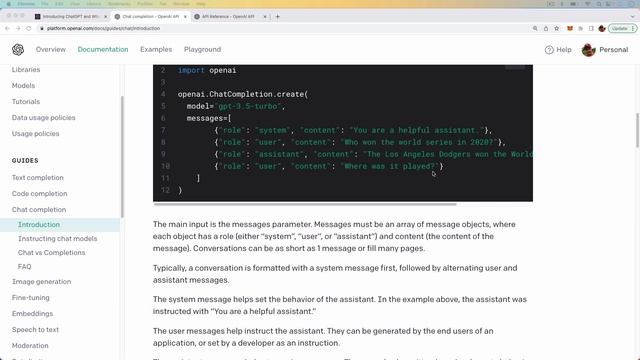Open the Text completion guide
This screenshot has height=360, width=640.
click(x=38, y=178)
